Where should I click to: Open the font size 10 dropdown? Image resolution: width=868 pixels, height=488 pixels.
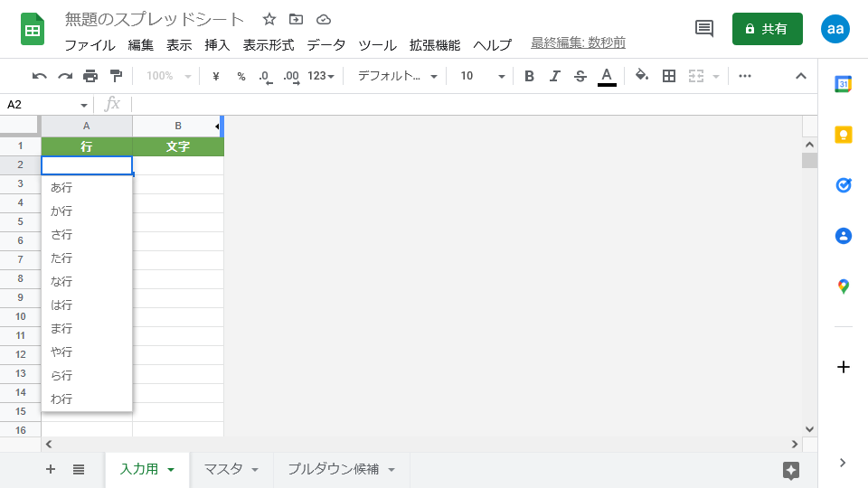pyautogui.click(x=483, y=76)
